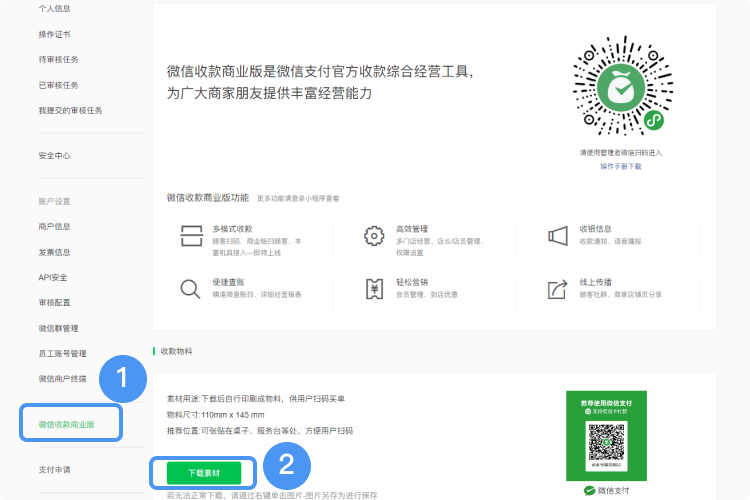Click the 轻松营销 coupon icon
Screen dimensions: 750x500
tap(375, 289)
